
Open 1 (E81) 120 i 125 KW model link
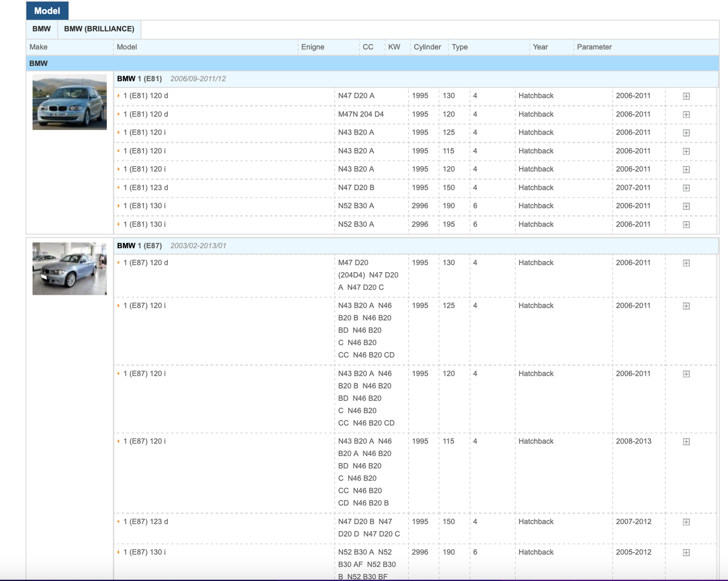coord(145,133)
